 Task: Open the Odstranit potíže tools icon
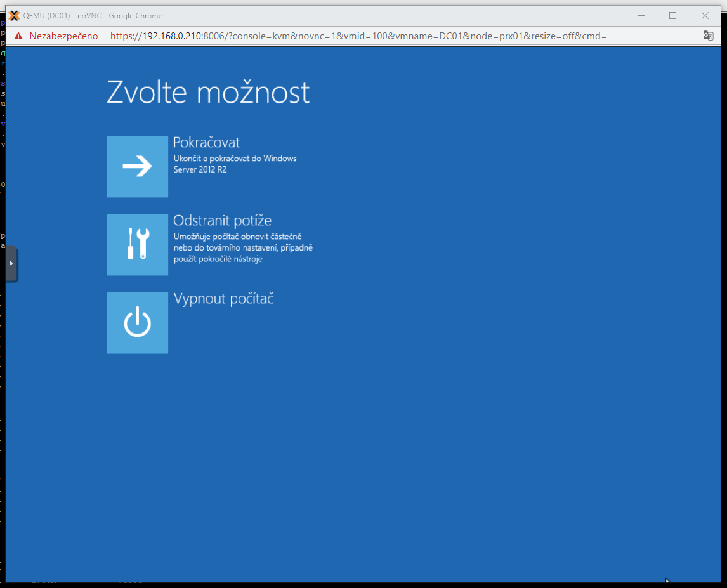coord(137,245)
